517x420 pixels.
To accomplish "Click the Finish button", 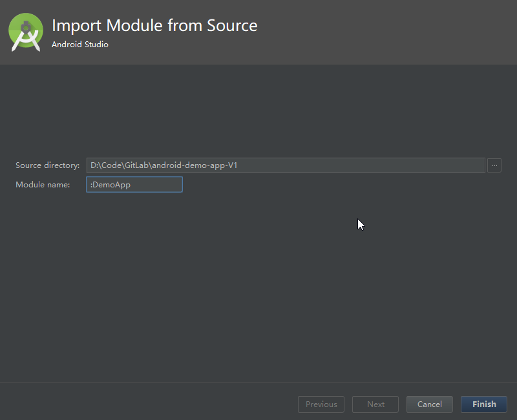I will point(483,404).
